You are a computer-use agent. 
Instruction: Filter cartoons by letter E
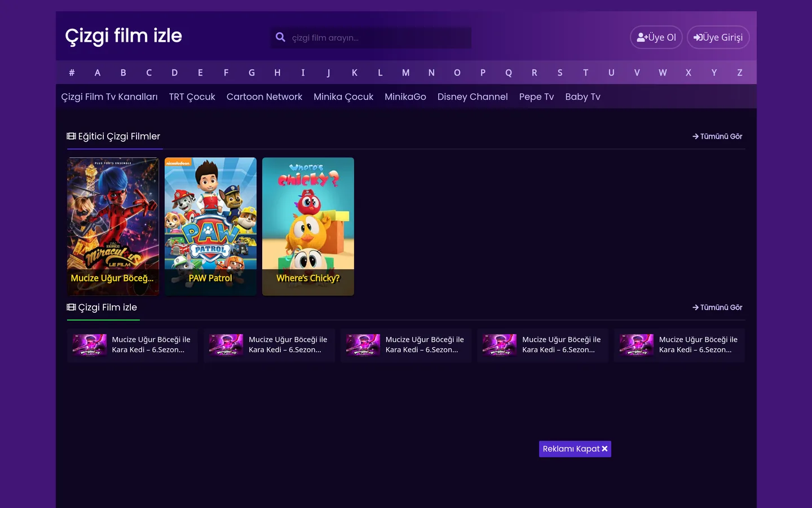[x=200, y=72]
